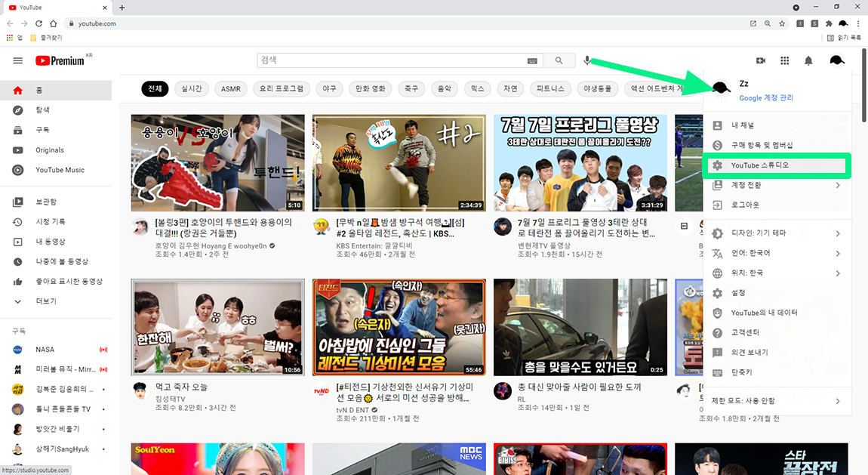Select the 자연 filter chip
Image resolution: width=868 pixels, height=475 pixels.
click(510, 88)
